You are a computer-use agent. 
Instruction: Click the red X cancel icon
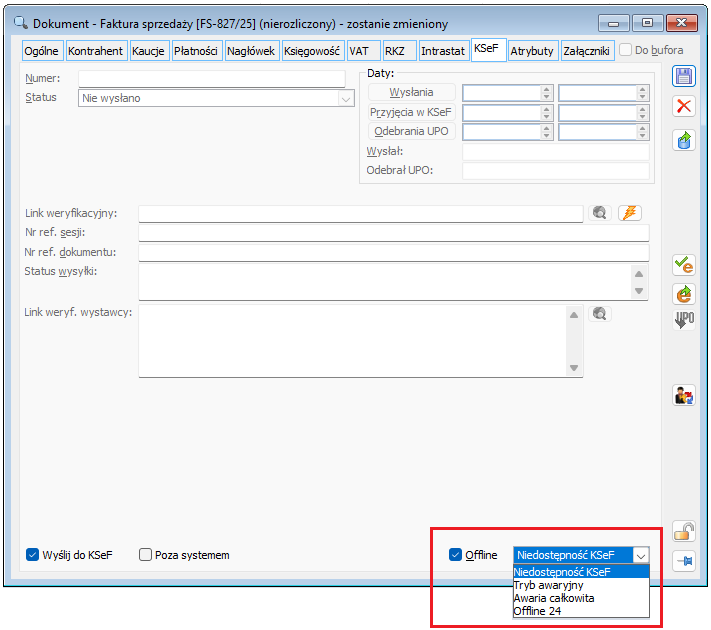(684, 107)
